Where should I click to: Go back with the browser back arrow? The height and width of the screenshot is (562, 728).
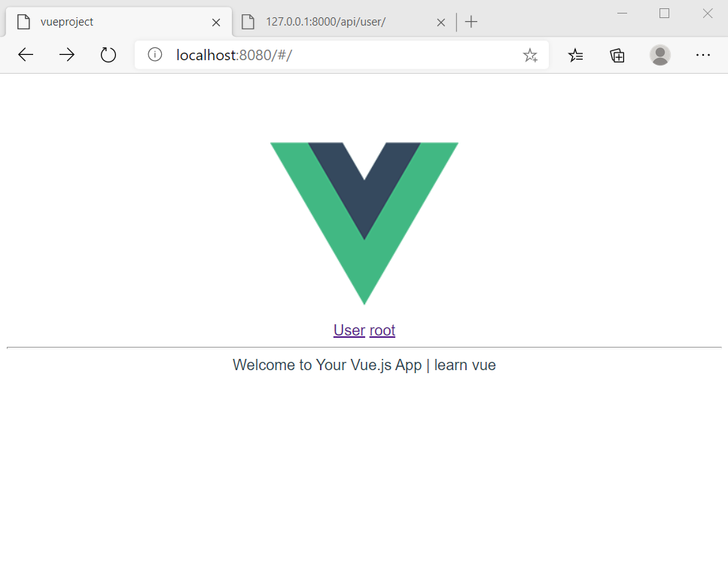[x=26, y=55]
